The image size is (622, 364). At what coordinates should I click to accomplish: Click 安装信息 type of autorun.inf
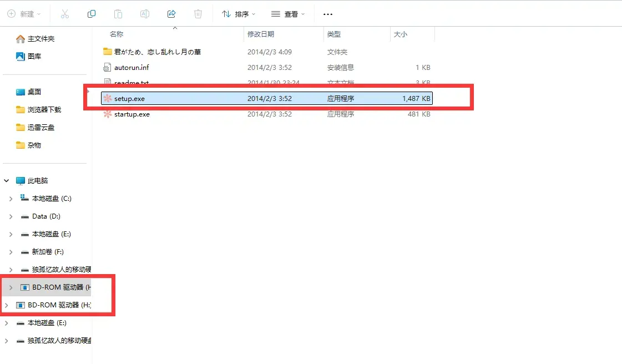click(x=340, y=67)
